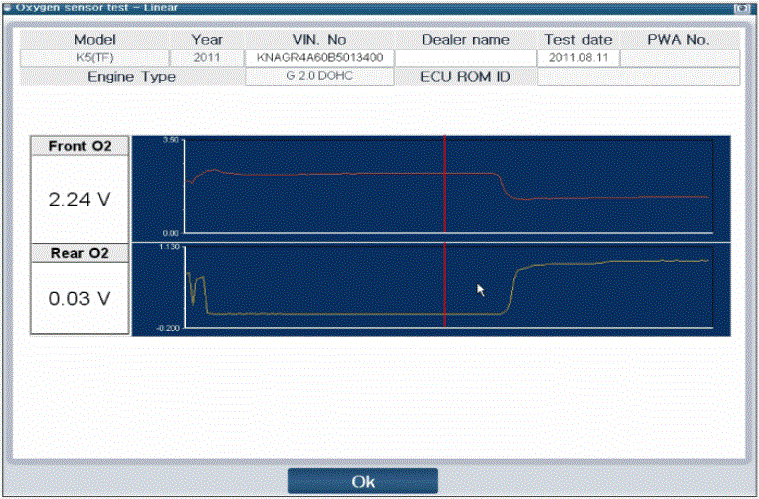
Task: Click the Ok button
Action: tap(362, 481)
